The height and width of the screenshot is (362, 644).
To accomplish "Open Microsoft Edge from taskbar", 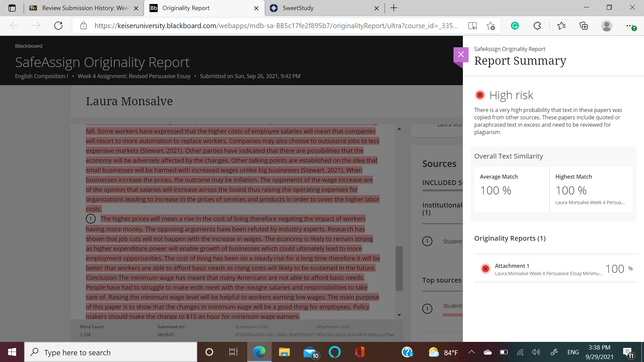I will click(x=259, y=352).
